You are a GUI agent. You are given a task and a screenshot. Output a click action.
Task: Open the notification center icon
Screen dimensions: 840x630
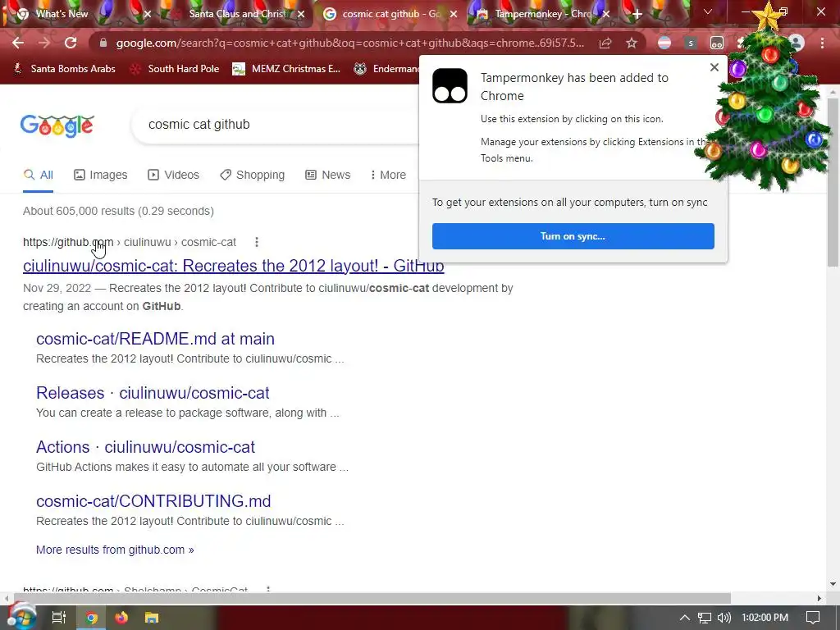coord(813,618)
